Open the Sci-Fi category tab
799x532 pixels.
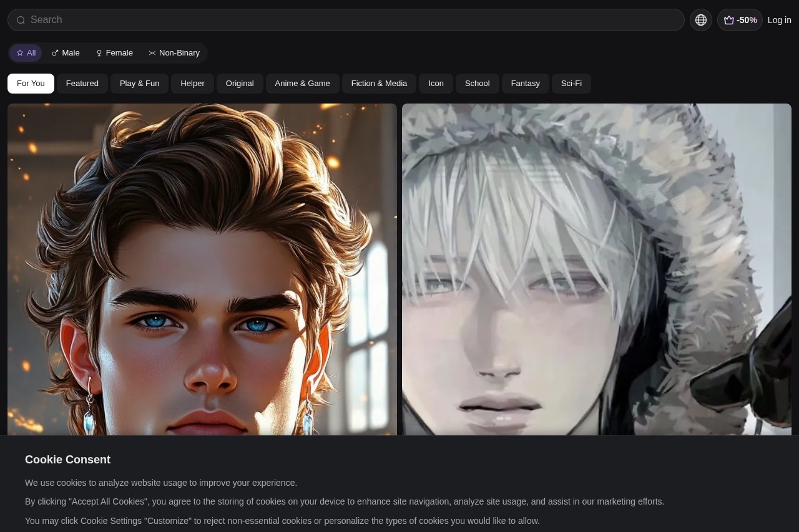(x=571, y=84)
